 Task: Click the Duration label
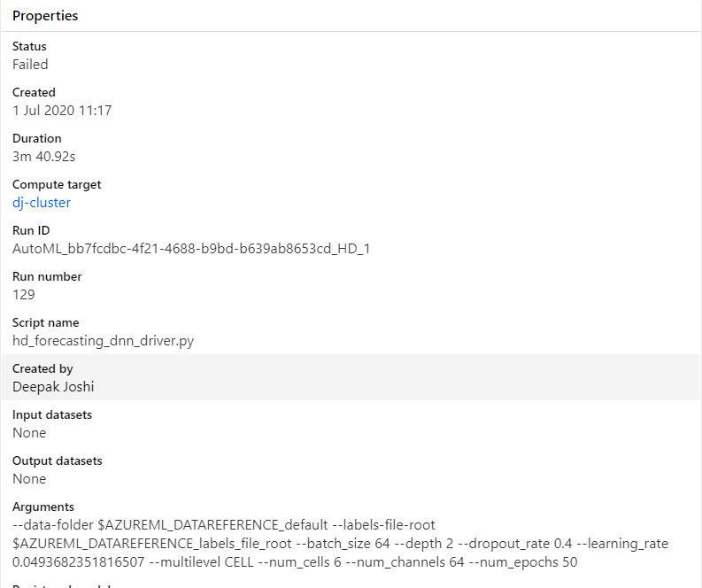click(x=36, y=138)
